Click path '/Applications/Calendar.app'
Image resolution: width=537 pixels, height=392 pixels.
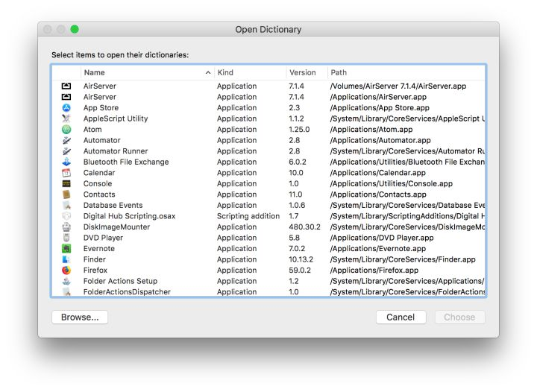pos(377,173)
